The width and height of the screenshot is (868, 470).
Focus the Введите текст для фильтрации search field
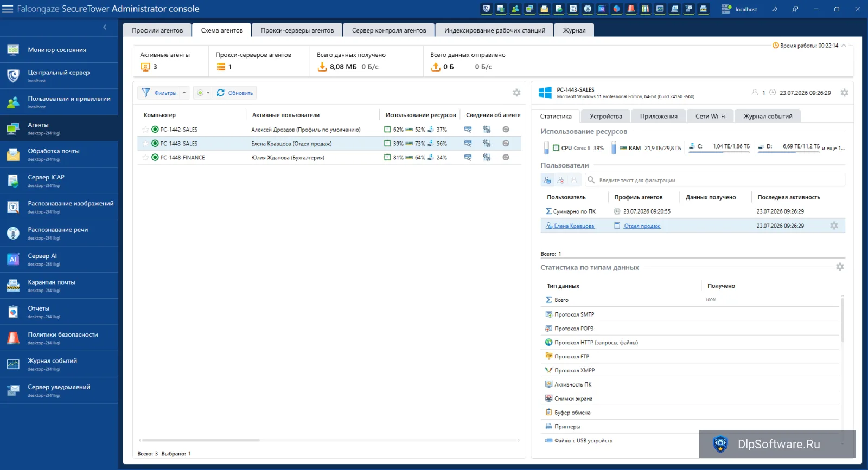click(715, 180)
